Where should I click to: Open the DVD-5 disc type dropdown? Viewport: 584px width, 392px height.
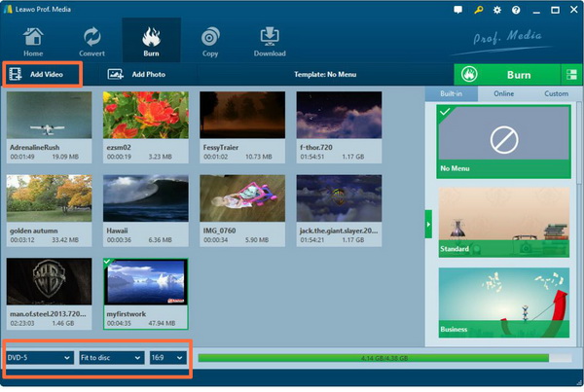click(39, 358)
